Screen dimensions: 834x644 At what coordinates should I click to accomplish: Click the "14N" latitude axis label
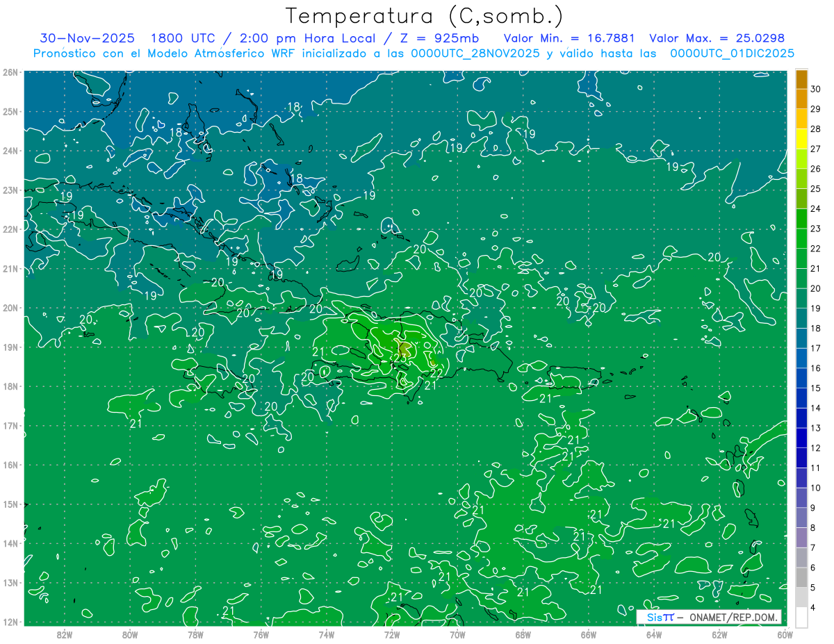tap(10, 543)
